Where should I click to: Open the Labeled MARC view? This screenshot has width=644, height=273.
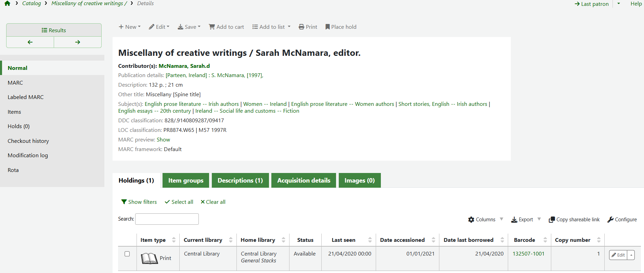(x=26, y=97)
